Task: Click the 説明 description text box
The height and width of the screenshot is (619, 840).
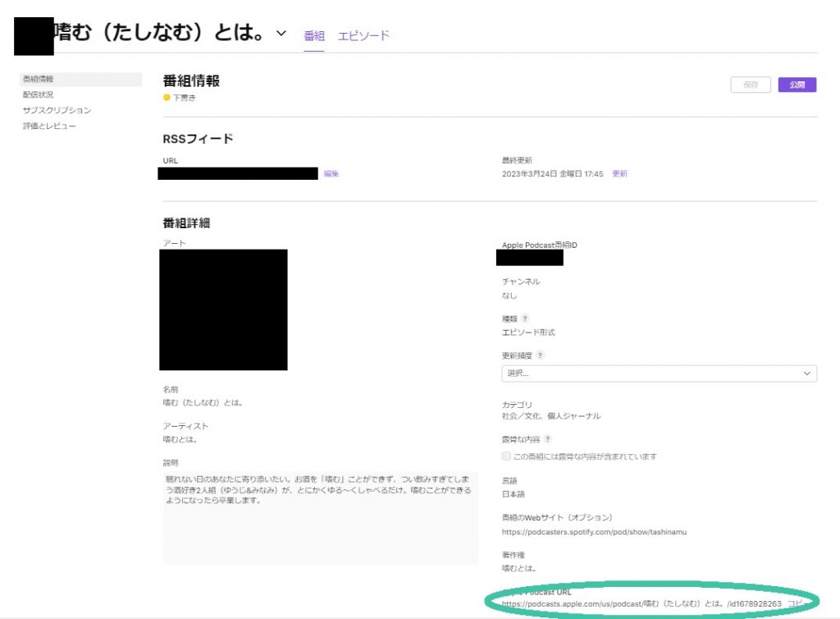Action: tap(321, 518)
